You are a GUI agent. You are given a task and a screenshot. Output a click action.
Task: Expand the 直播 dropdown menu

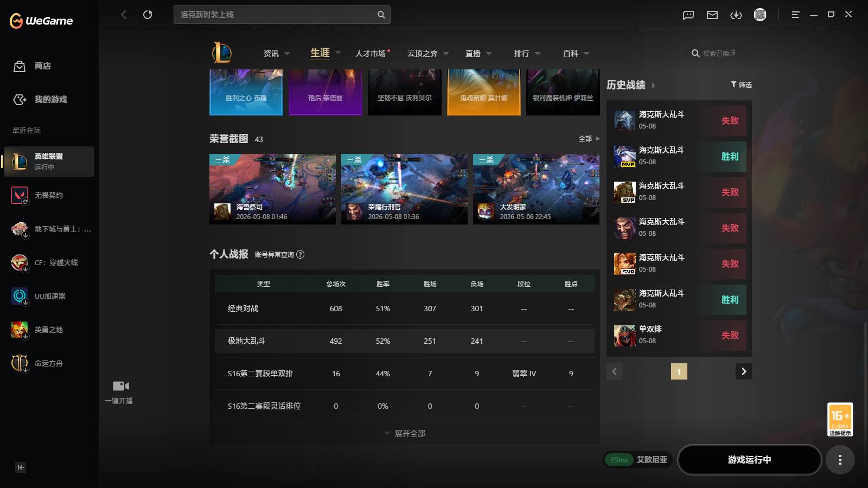click(489, 54)
